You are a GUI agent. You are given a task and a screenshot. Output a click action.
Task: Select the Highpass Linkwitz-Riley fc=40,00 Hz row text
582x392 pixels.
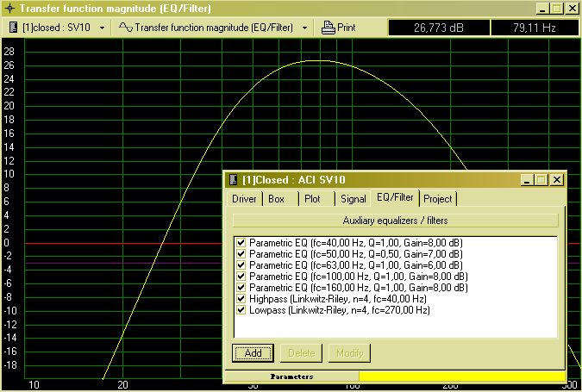click(338, 299)
